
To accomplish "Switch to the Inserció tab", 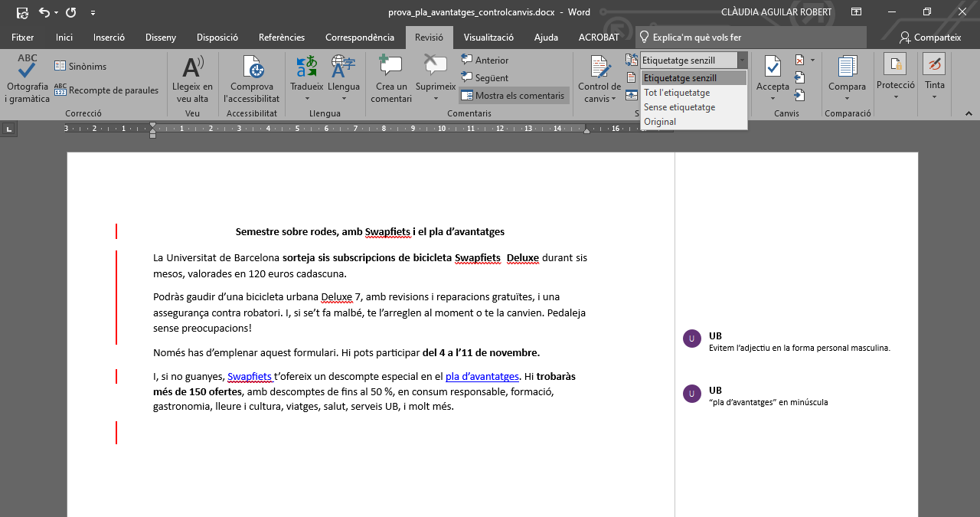I will pos(109,38).
